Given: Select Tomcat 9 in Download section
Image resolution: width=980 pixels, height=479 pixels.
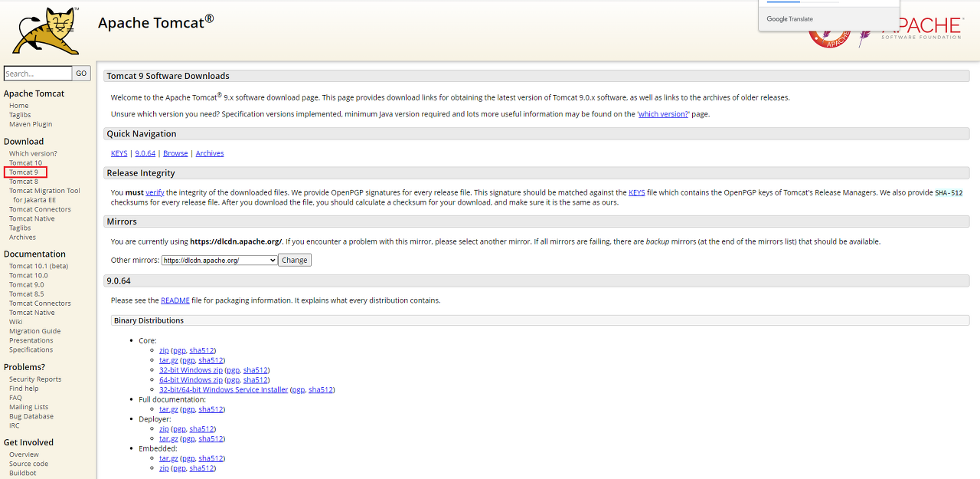Looking at the screenshot, I should [24, 172].
